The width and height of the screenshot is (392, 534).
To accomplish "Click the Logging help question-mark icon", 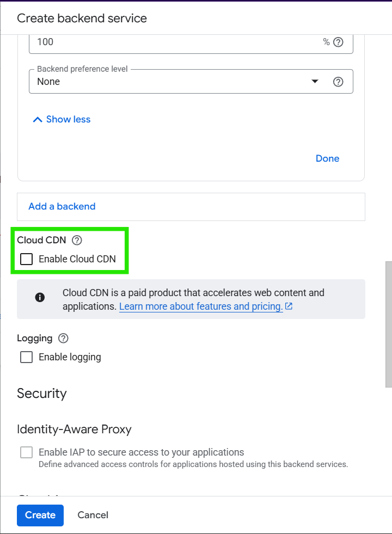I will point(63,338).
